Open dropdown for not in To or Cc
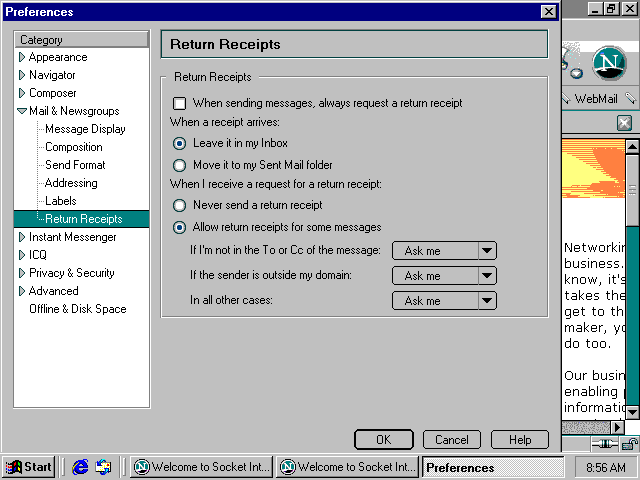Screen dimensions: 640x480 pos(487,251)
